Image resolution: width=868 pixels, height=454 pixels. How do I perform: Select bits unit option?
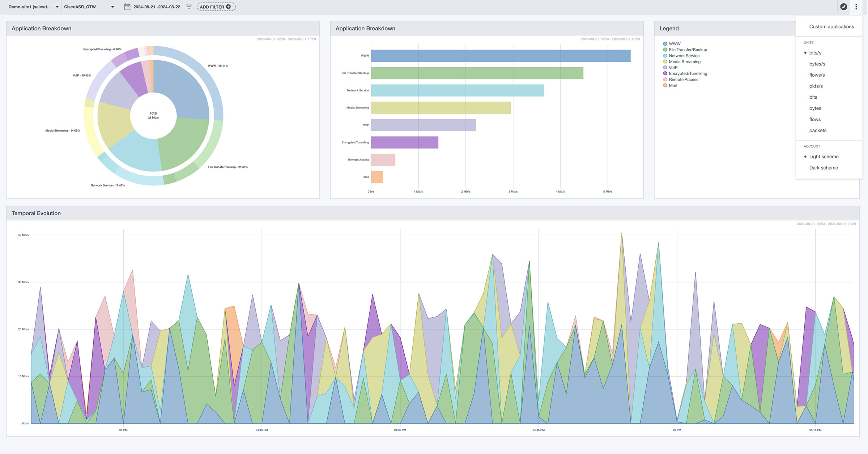(813, 97)
